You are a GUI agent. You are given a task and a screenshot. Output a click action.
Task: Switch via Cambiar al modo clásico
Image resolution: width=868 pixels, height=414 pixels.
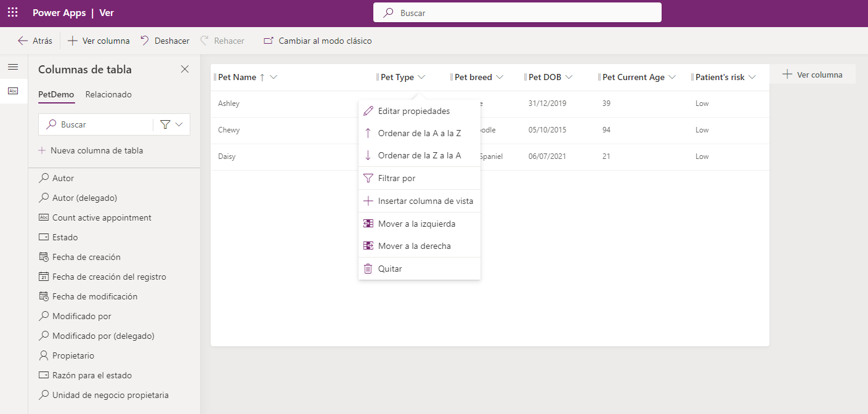tap(318, 41)
